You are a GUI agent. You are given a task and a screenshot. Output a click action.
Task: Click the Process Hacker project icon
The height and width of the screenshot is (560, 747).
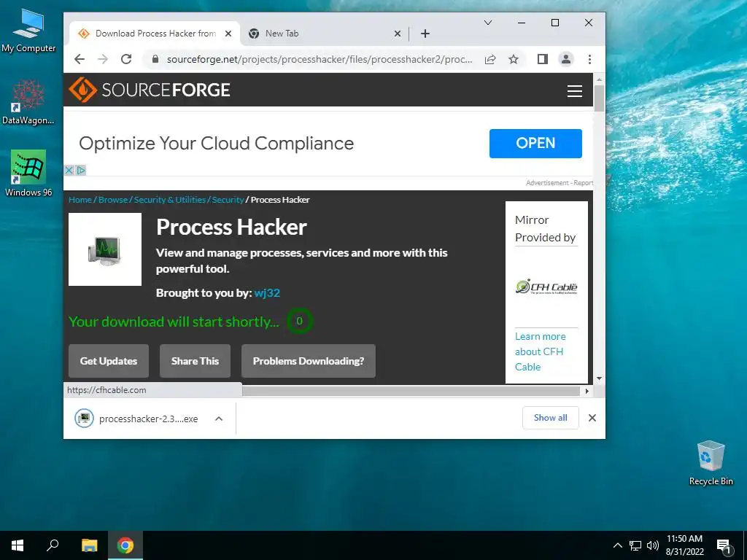tap(105, 249)
